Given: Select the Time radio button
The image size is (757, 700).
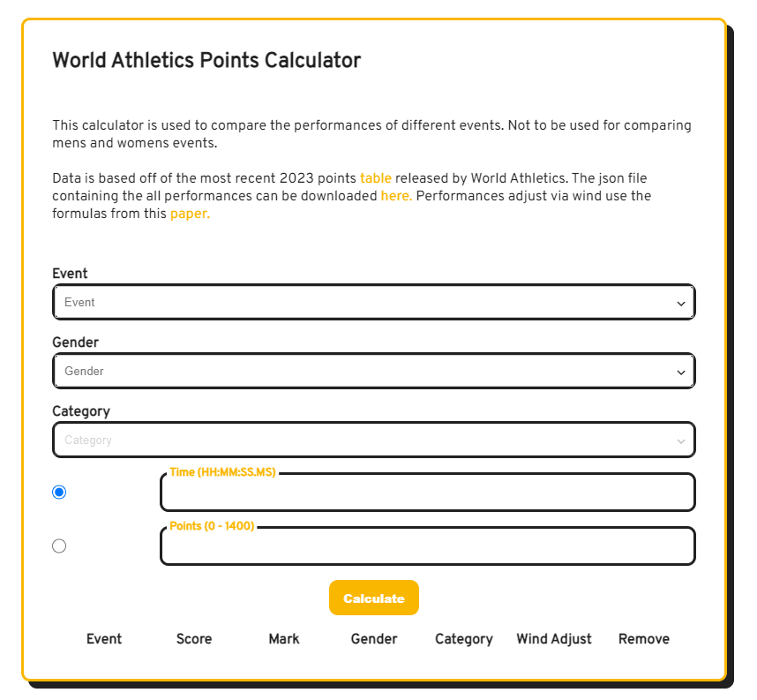Looking at the screenshot, I should click(x=59, y=492).
